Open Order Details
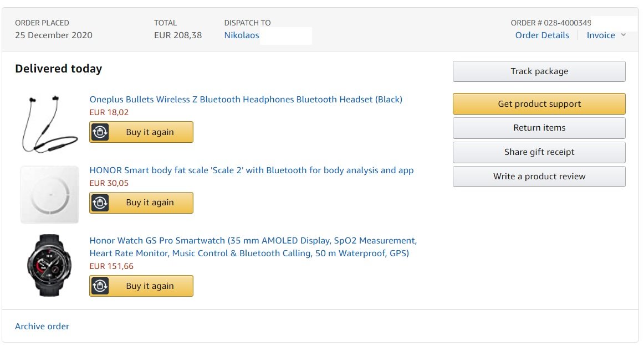Image resolution: width=644 pixels, height=347 pixels. click(x=542, y=35)
